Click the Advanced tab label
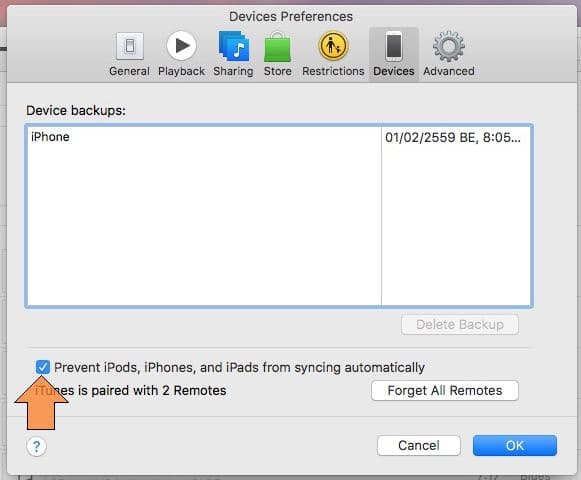Screen dimensions: 581x480 (449, 71)
